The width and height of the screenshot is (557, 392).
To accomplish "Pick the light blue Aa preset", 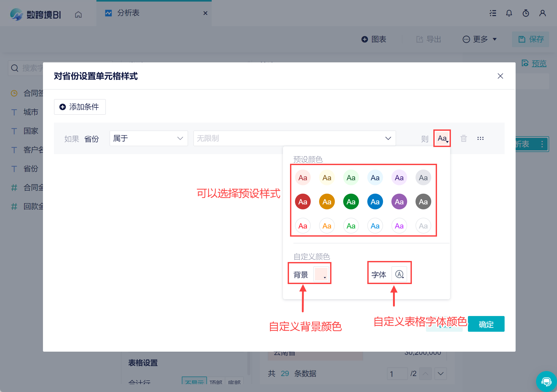I will tap(375, 178).
